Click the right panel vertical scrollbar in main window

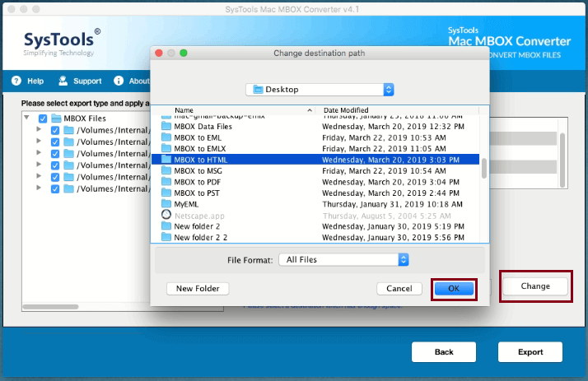click(x=562, y=160)
